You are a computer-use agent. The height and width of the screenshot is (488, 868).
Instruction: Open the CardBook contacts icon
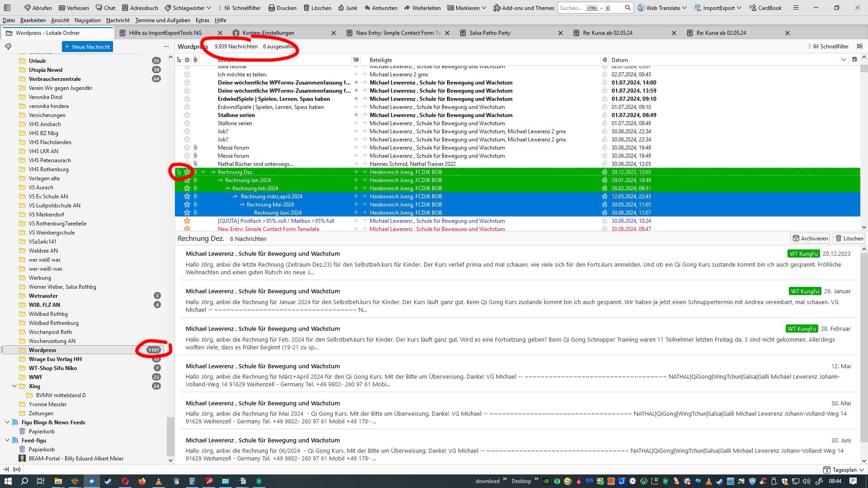pyautogui.click(x=752, y=8)
